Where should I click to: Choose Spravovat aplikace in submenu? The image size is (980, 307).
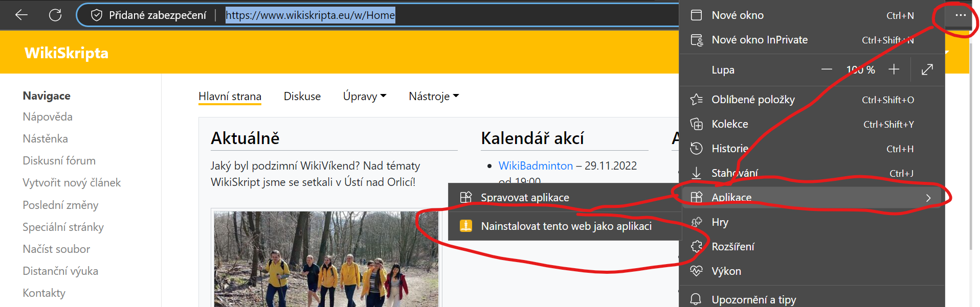click(x=565, y=197)
